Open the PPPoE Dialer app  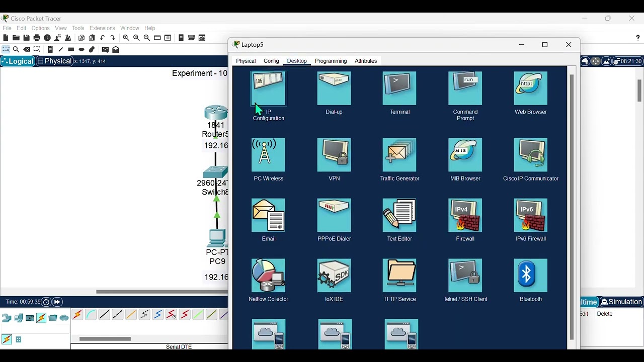334,215
